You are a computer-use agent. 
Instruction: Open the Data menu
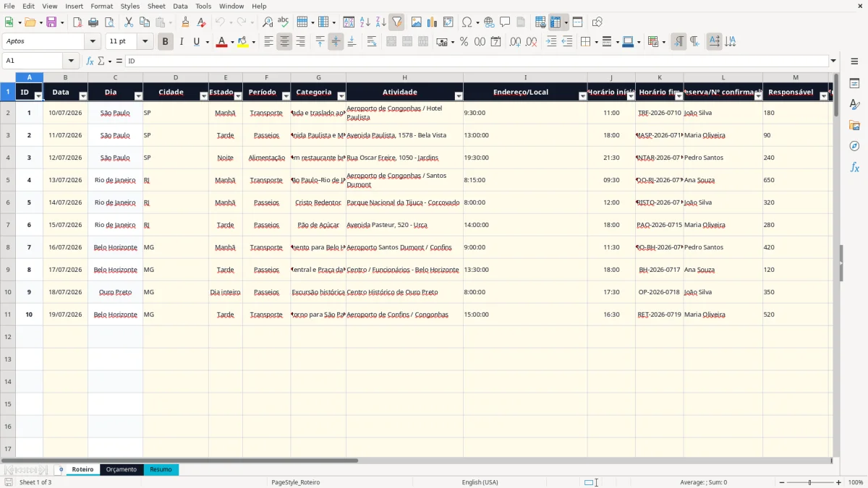180,6
